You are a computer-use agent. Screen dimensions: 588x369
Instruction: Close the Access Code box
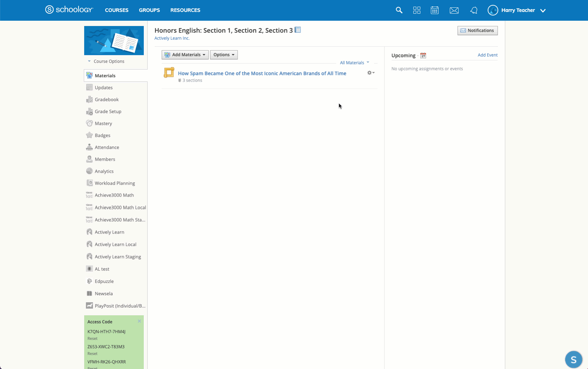(x=139, y=321)
